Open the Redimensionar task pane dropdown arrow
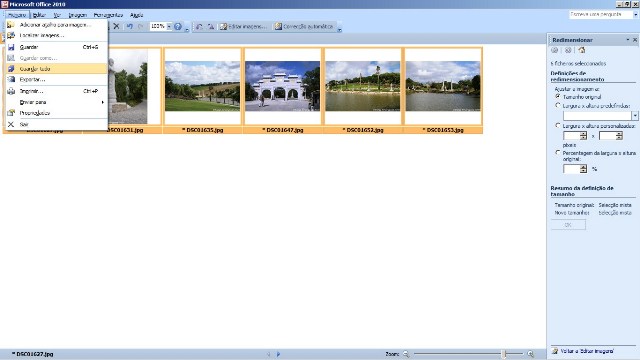Image resolution: width=640 pixels, height=360 pixels. click(628, 40)
